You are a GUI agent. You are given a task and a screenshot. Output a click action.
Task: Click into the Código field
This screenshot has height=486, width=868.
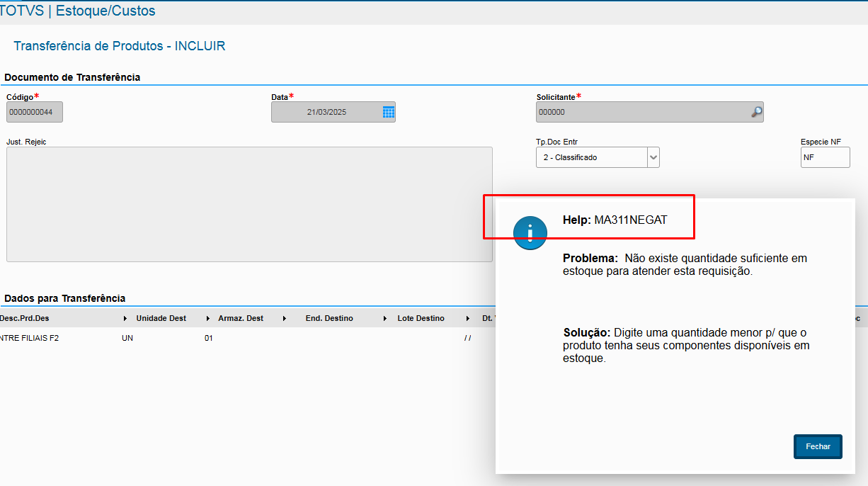coord(35,112)
